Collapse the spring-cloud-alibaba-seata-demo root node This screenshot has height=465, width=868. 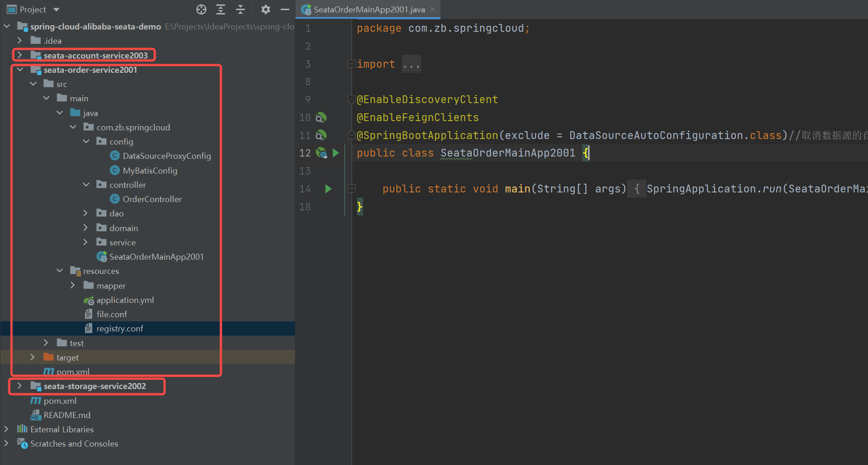coord(6,26)
